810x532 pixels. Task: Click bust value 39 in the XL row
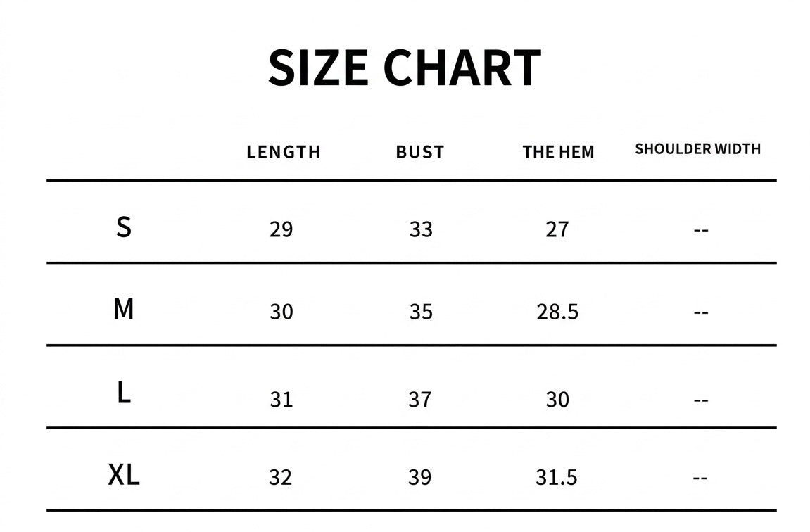coord(420,477)
